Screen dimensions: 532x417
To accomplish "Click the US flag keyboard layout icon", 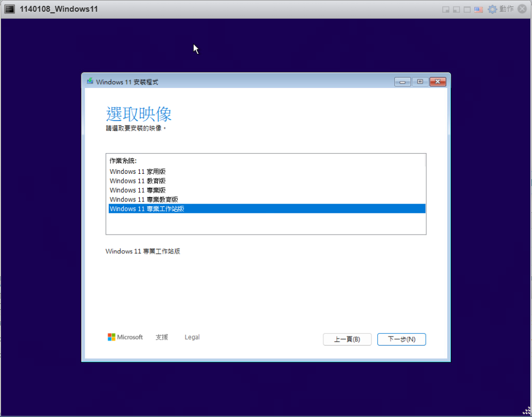I will click(x=479, y=10).
